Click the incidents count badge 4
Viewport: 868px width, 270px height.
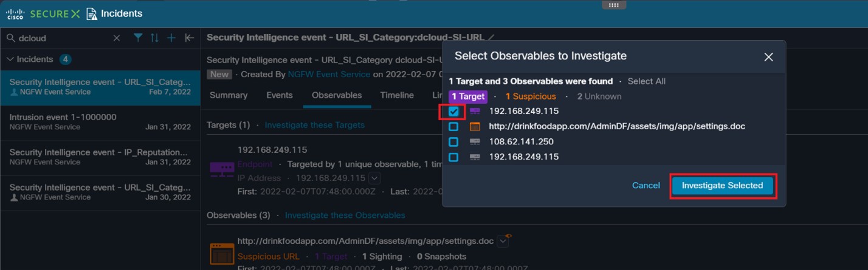coord(66,59)
